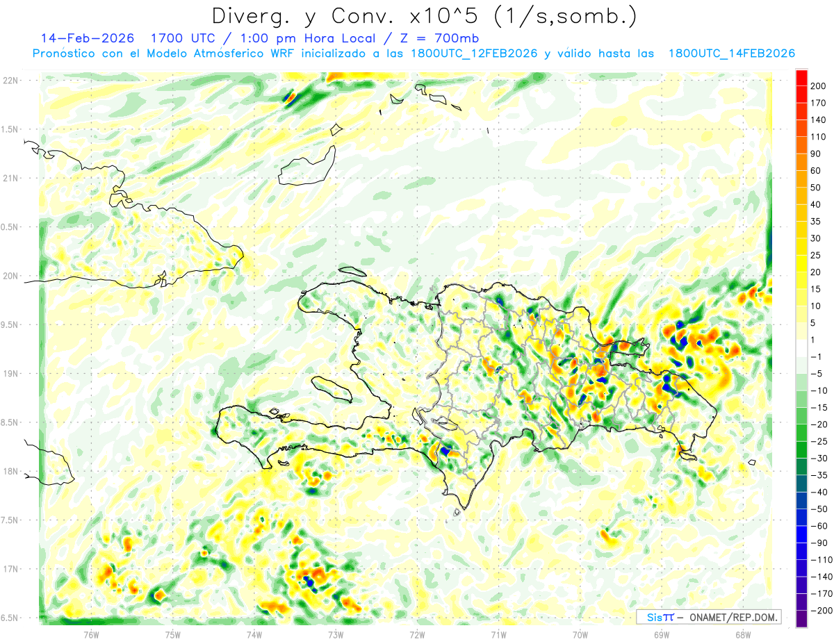Click longitude label 75W
Viewport: 834px width, 644px height.
tap(173, 634)
